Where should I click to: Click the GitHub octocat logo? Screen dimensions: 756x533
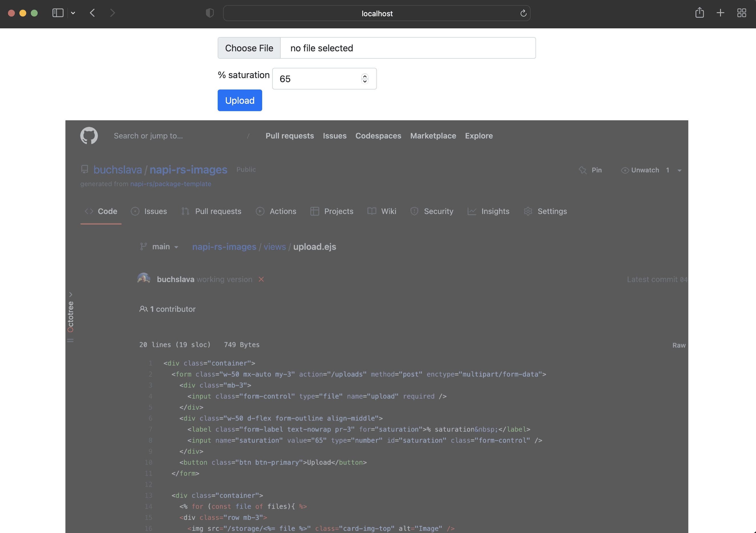89,136
